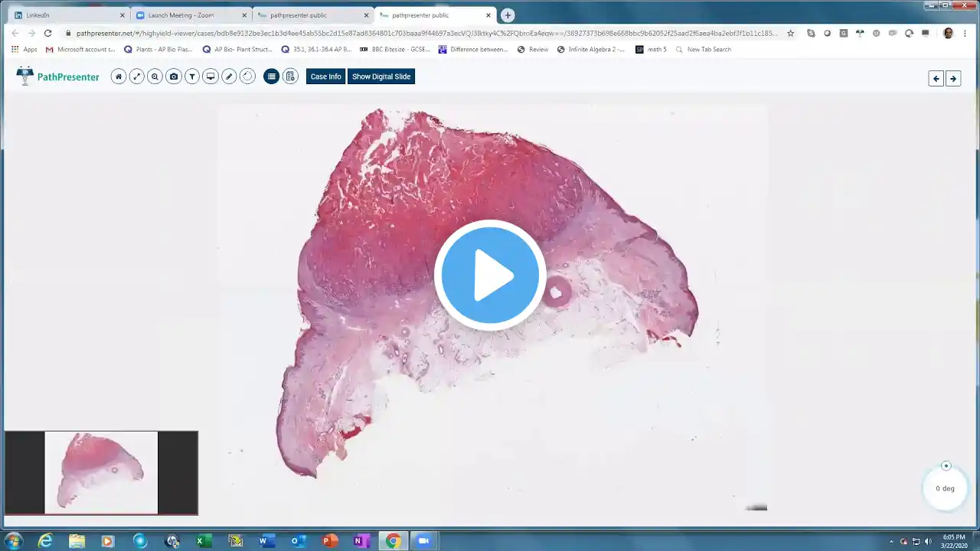The width and height of the screenshot is (980, 551).
Task: Click the monitor presentation icon
Action: coord(211,77)
